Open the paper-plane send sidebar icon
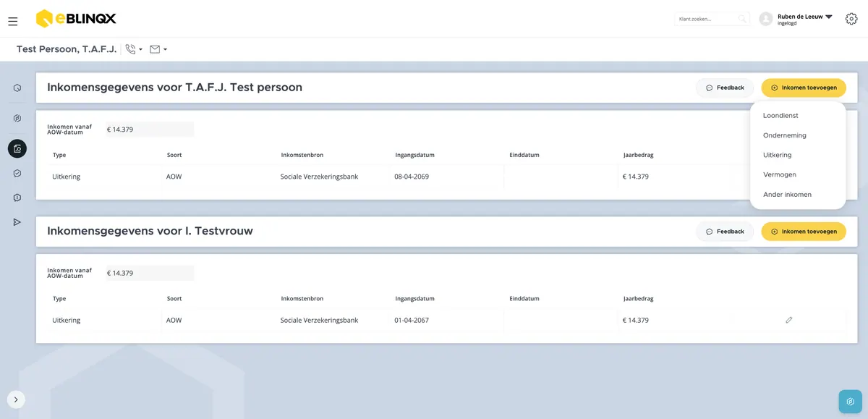Image resolution: width=868 pixels, height=419 pixels. (17, 222)
